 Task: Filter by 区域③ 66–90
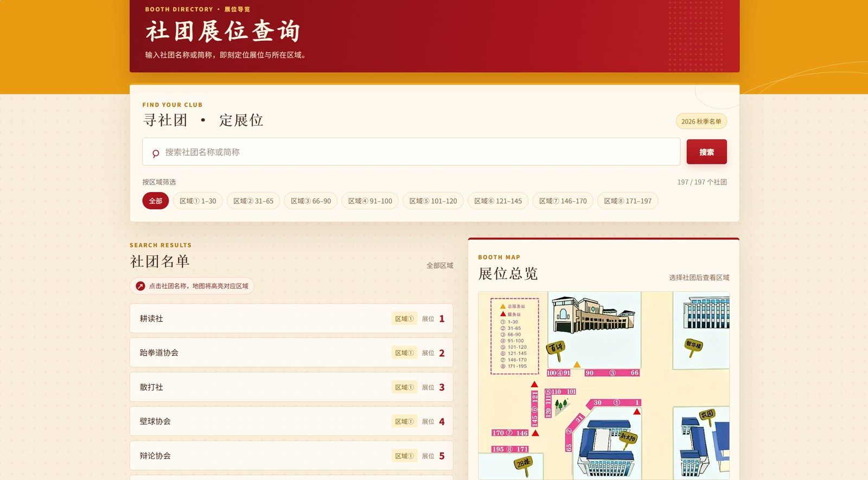(x=311, y=201)
